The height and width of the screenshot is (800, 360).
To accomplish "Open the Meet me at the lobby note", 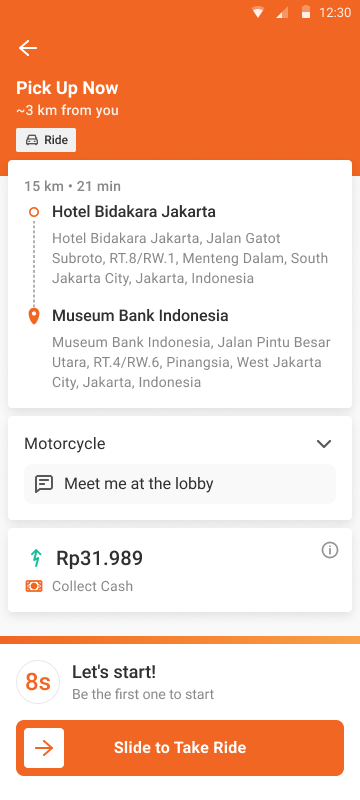I will pos(180,484).
